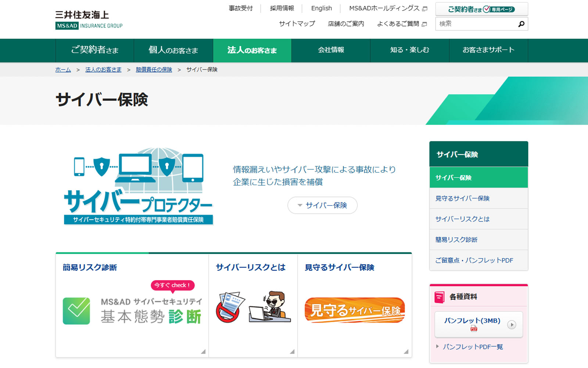
Task: Click the サイバー保険 sidebar heading
Action: 478,154
